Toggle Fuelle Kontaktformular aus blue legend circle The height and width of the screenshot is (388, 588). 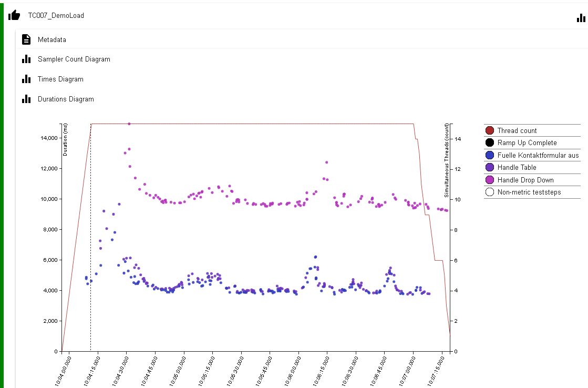(x=489, y=155)
